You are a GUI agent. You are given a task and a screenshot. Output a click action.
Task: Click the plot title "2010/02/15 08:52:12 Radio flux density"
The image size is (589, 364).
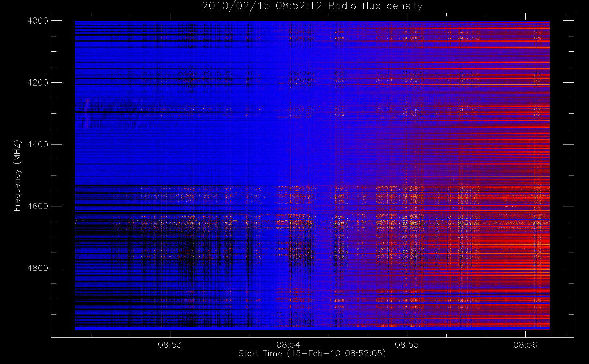(x=312, y=6)
